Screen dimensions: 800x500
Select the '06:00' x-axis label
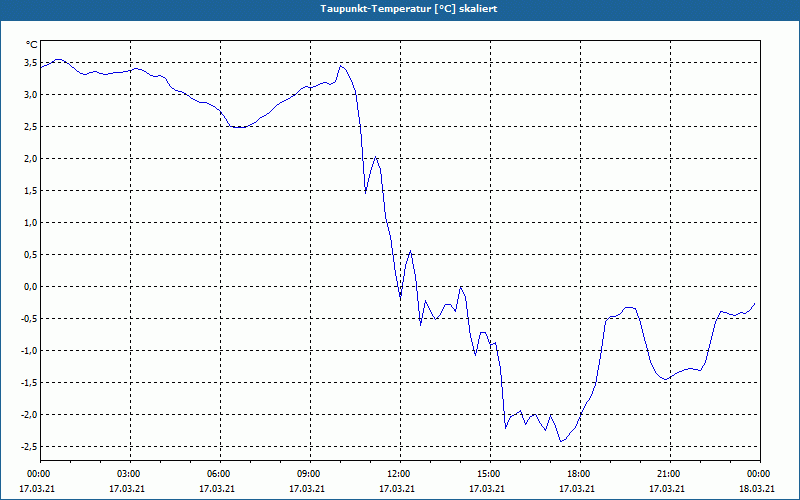pos(218,474)
